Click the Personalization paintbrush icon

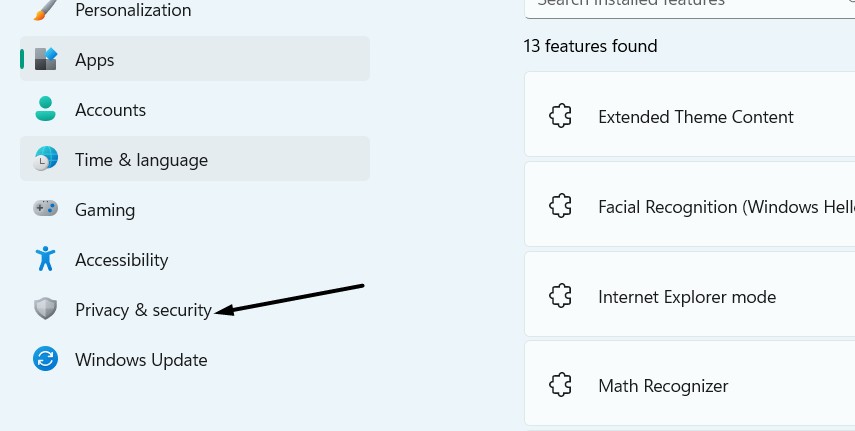pyautogui.click(x=45, y=10)
